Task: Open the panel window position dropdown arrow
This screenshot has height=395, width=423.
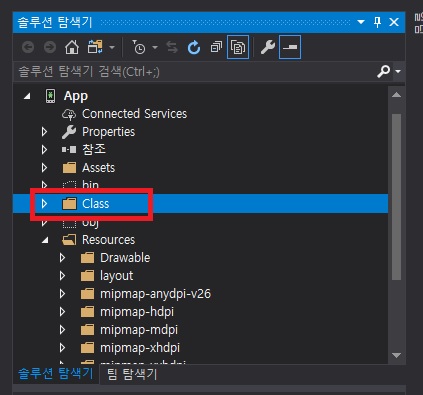Action: [361, 22]
